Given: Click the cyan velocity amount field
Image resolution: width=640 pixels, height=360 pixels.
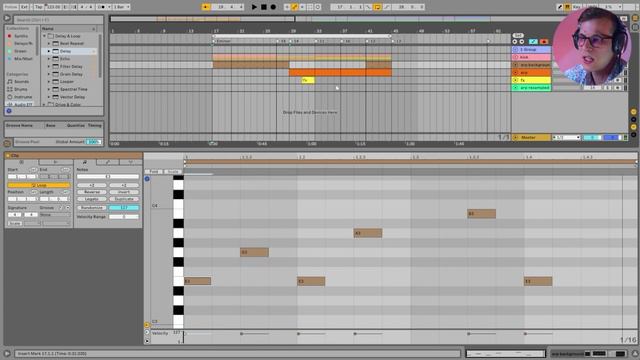Looking at the screenshot, I should point(124,208).
